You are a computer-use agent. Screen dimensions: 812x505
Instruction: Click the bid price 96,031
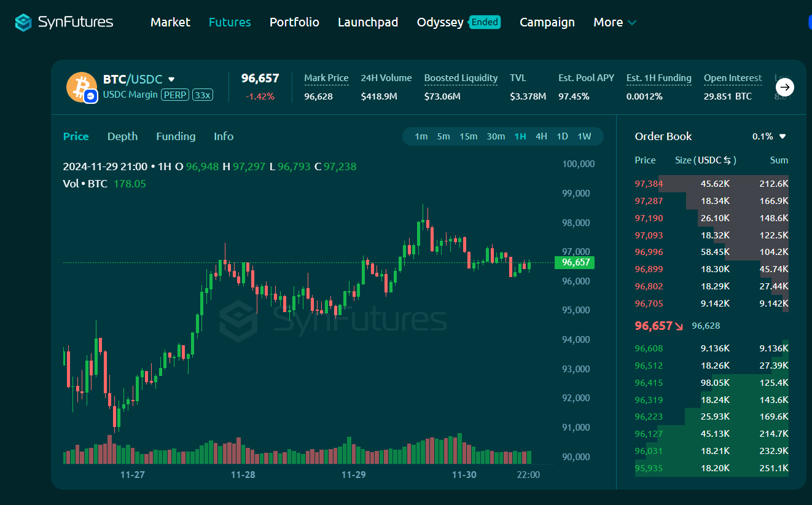pyautogui.click(x=649, y=451)
